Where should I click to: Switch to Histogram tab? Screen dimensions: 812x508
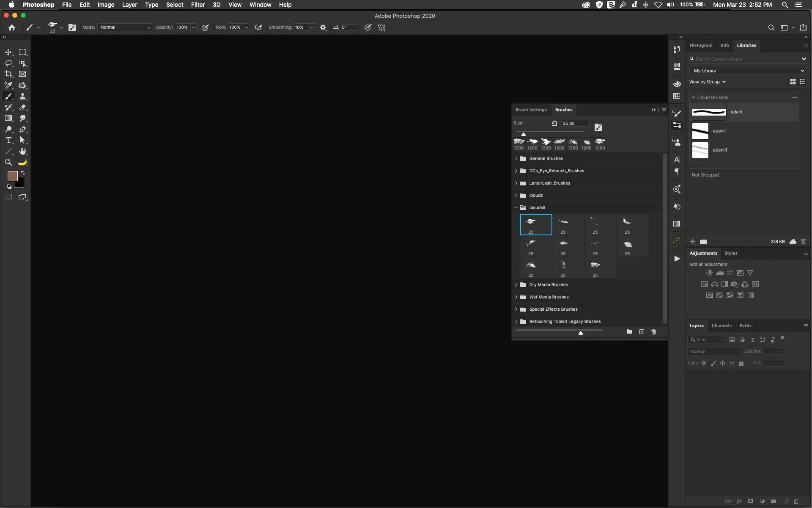tap(701, 45)
